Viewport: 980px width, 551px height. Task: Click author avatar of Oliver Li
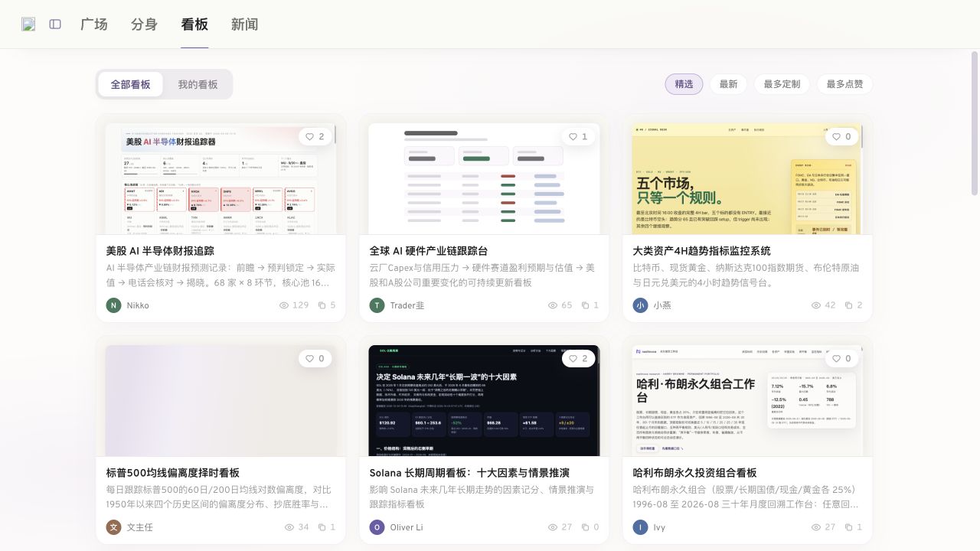(x=377, y=527)
